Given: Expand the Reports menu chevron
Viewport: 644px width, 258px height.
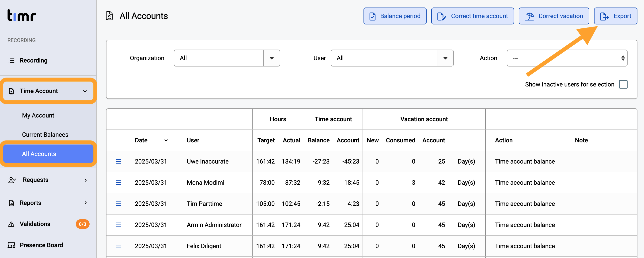Looking at the screenshot, I should pyautogui.click(x=86, y=203).
